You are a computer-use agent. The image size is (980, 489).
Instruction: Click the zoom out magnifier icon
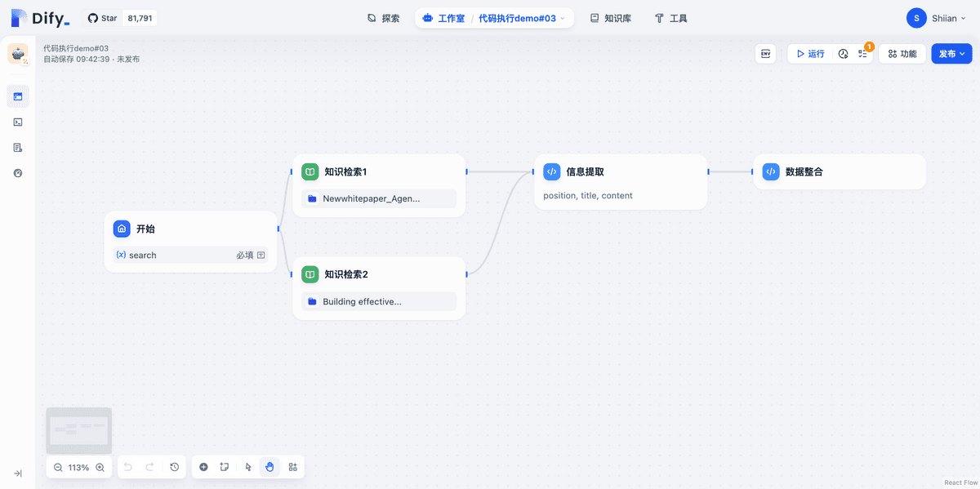coord(58,468)
